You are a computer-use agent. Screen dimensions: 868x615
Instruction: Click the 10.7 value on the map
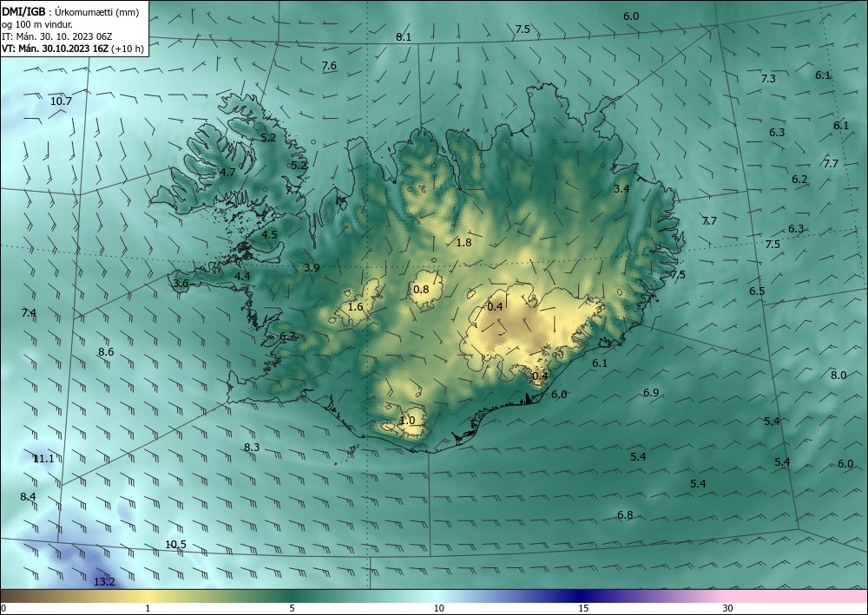[61, 101]
